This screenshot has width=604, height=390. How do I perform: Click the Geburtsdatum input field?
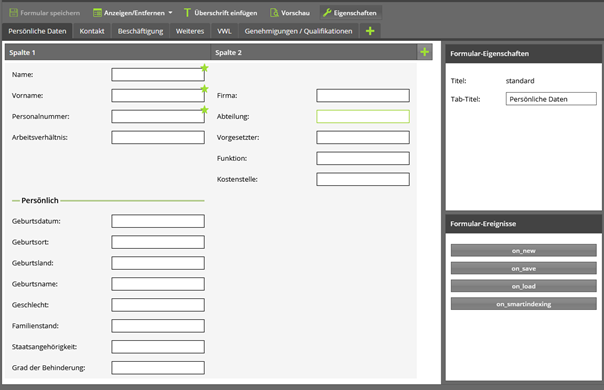[x=158, y=221]
